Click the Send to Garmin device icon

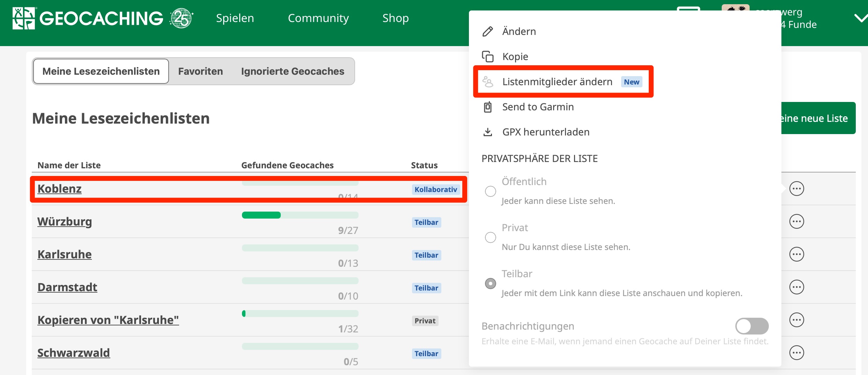[x=488, y=107]
